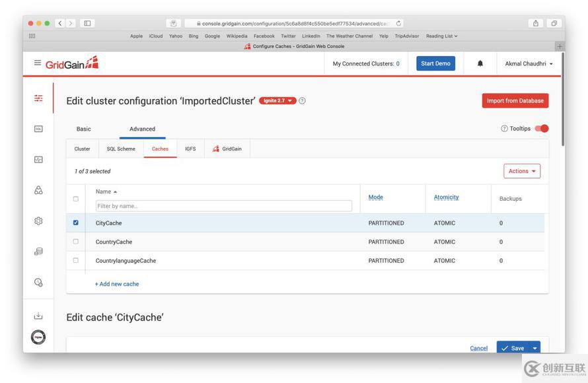The width and height of the screenshot is (588, 383).
Task: Click the privacy shield icon near address bar
Action: click(x=173, y=23)
